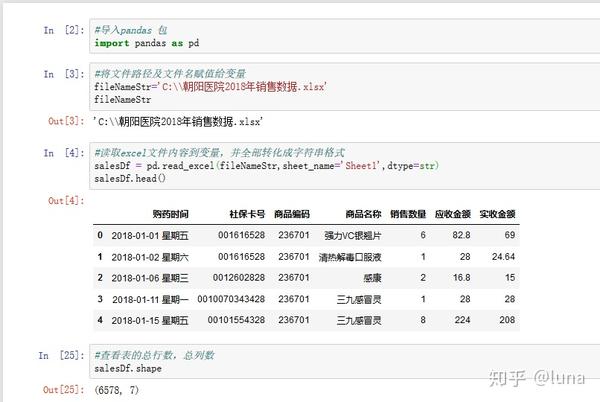The height and width of the screenshot is (402, 600).
Task: Click 三九感冒灵 in row 4
Action: (359, 321)
